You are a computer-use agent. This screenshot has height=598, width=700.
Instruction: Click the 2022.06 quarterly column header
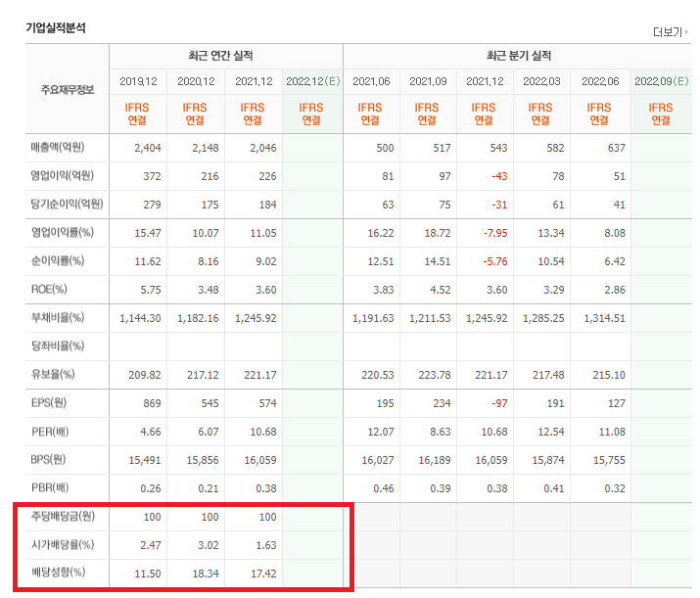pyautogui.click(x=600, y=81)
